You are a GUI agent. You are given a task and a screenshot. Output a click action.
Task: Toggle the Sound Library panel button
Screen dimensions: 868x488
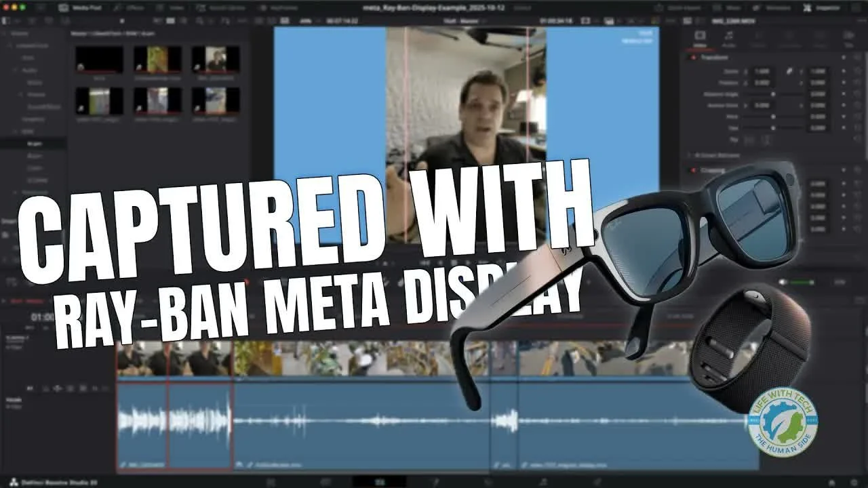coord(220,8)
